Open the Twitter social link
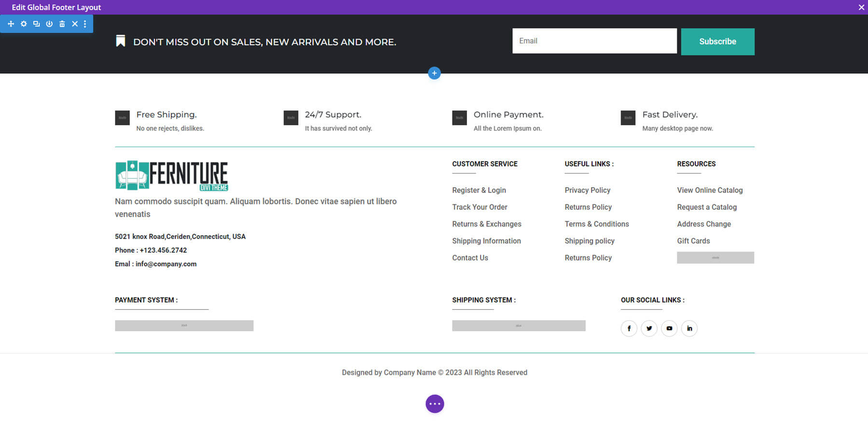868x423 pixels. pyautogui.click(x=649, y=328)
